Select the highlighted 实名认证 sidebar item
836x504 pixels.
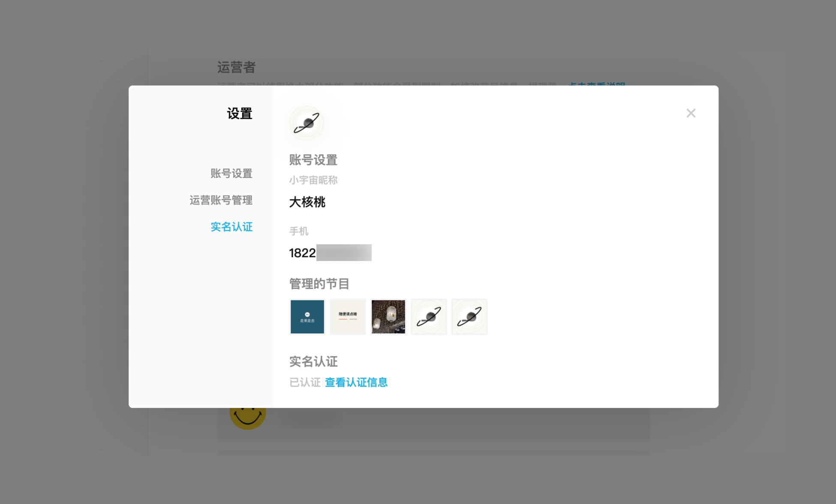click(232, 227)
